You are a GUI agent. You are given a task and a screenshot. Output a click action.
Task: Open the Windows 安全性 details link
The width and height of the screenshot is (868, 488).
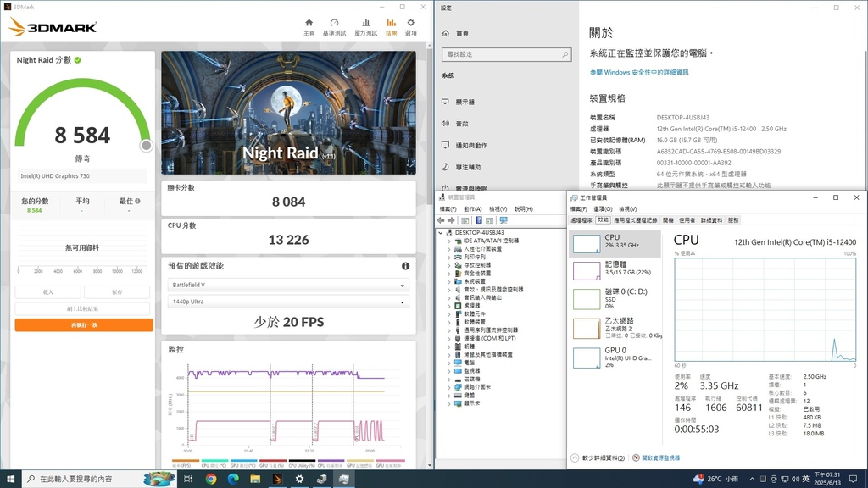coord(639,73)
